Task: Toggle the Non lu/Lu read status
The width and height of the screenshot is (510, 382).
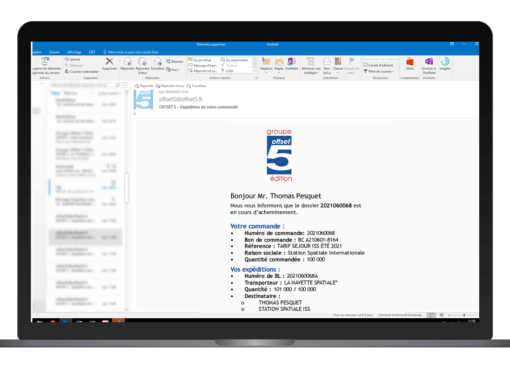Action: (x=327, y=65)
